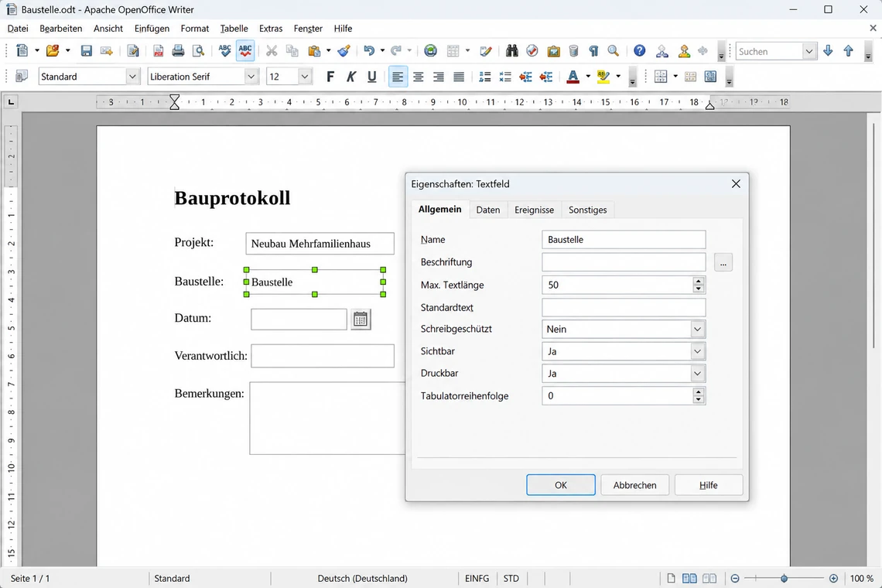This screenshot has height=588, width=882.
Task: Click the Hilfe button in dialog
Action: (708, 485)
